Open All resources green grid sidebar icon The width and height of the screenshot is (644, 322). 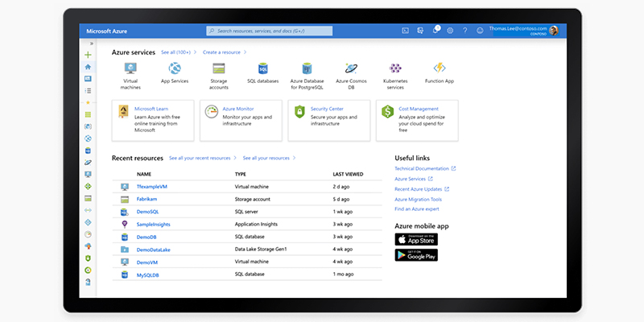pyautogui.click(x=88, y=114)
